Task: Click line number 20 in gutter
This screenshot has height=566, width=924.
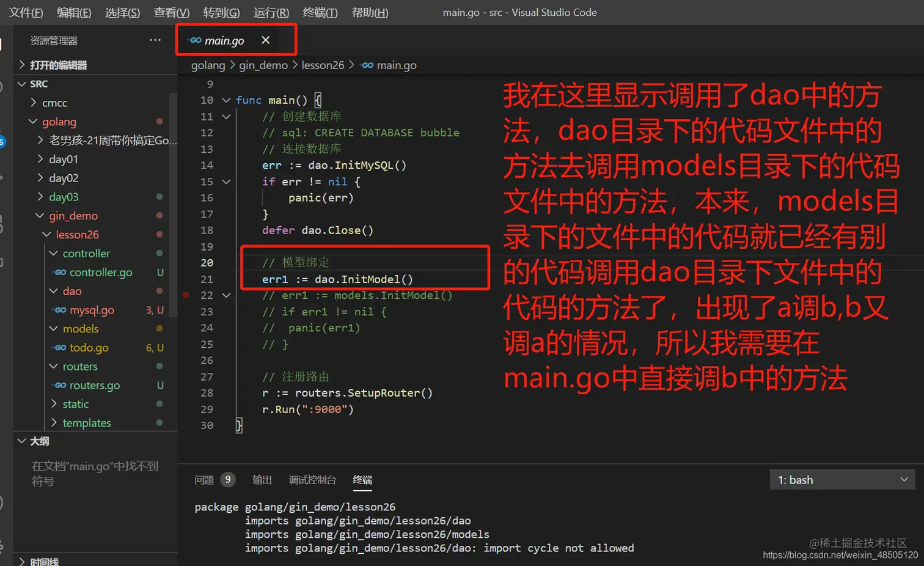Action: tap(207, 263)
